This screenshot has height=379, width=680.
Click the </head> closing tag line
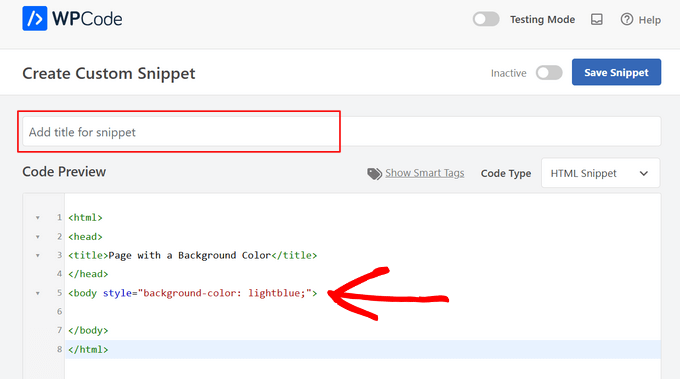click(88, 274)
